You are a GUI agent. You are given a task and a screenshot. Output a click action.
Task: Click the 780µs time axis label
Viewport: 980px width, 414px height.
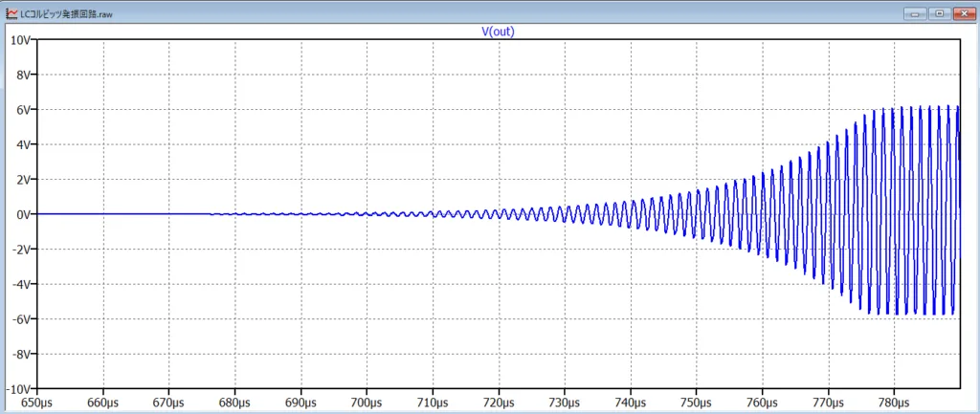pos(895,403)
